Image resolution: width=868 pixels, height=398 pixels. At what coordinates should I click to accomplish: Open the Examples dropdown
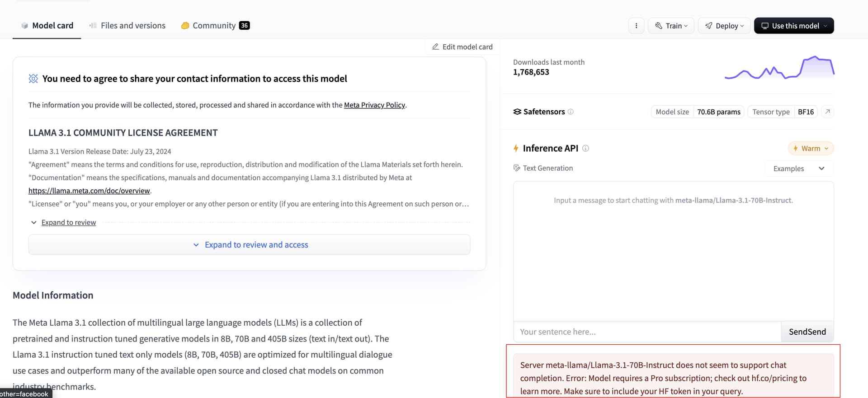point(799,169)
